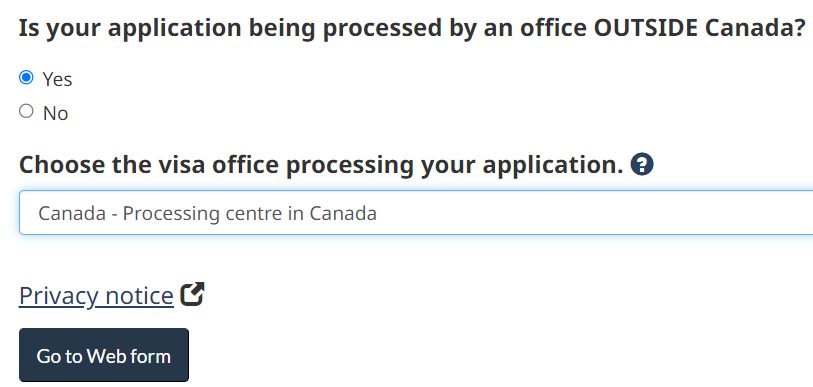Follow the underlined Privacy notice hyperlink
The image size is (813, 387).
(x=96, y=296)
